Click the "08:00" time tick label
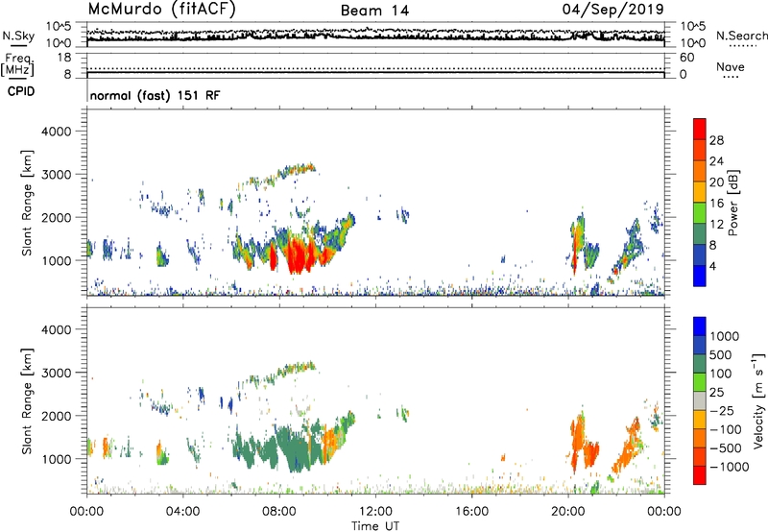The image size is (768, 532). [x=279, y=512]
